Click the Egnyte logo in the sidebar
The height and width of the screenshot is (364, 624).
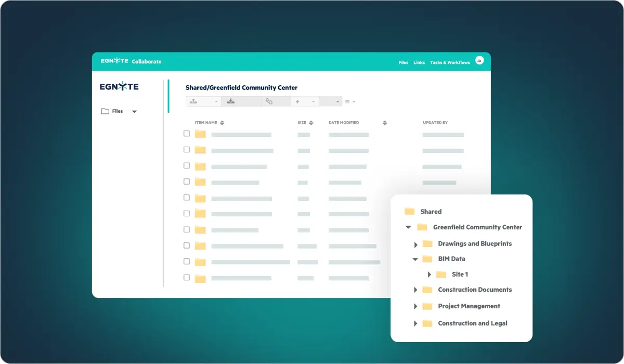click(x=119, y=87)
